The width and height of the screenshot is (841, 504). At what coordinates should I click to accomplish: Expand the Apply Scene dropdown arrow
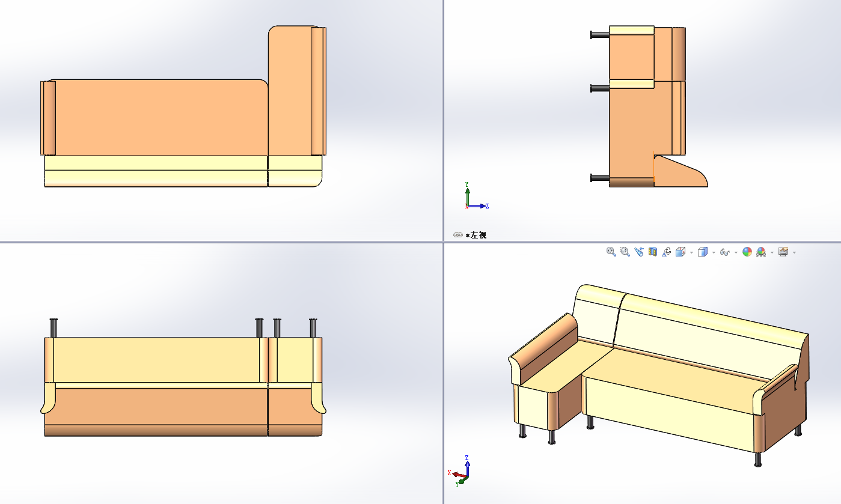tap(772, 252)
